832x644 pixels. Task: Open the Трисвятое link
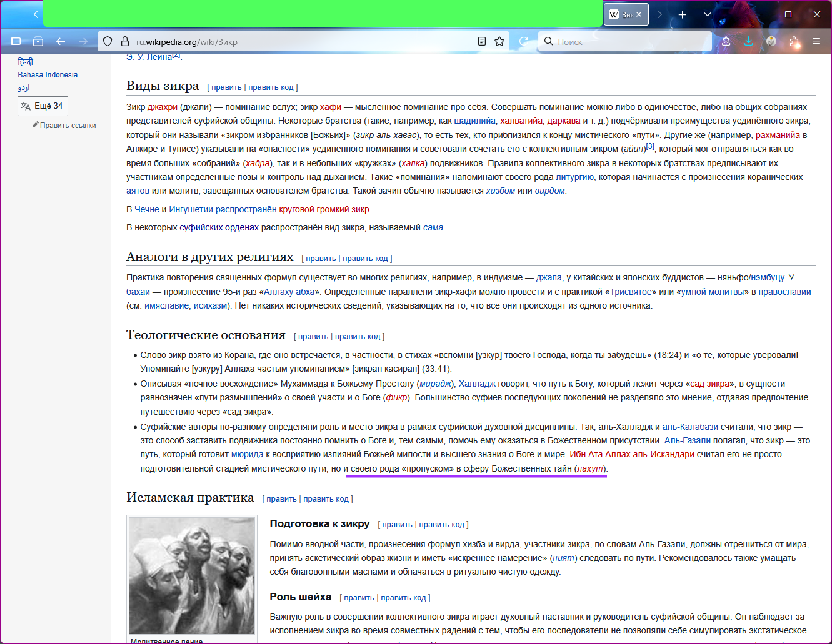tap(632, 292)
